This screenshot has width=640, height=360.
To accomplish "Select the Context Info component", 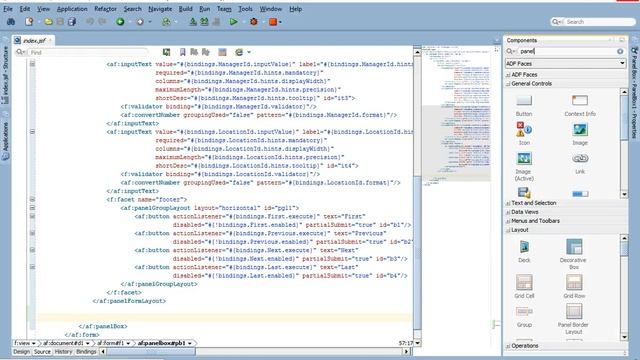I will click(580, 106).
